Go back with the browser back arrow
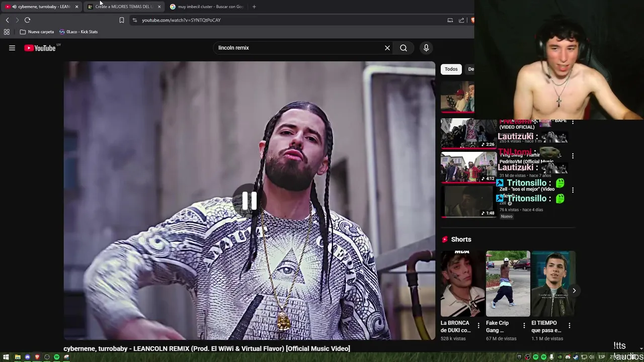Viewport: 644px width, 362px height. (7, 20)
